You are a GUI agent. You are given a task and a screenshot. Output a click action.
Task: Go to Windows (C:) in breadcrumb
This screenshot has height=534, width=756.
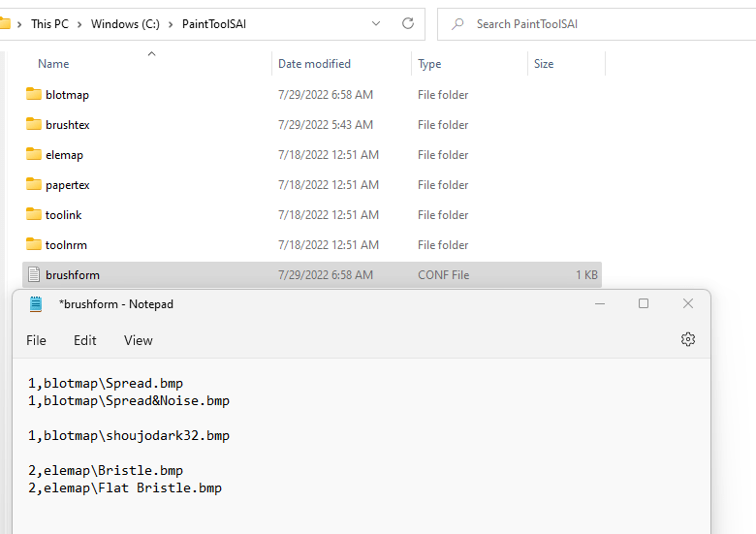(125, 24)
